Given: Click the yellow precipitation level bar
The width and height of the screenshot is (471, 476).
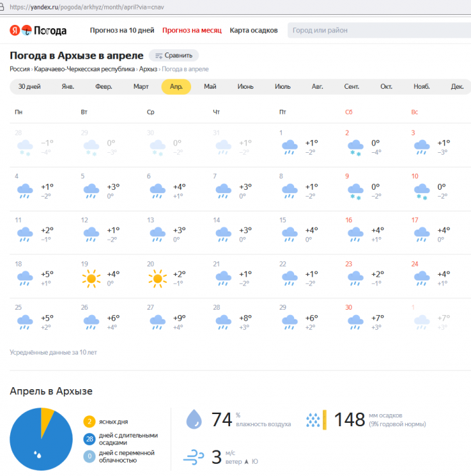Looking at the screenshot, I should (x=324, y=420).
